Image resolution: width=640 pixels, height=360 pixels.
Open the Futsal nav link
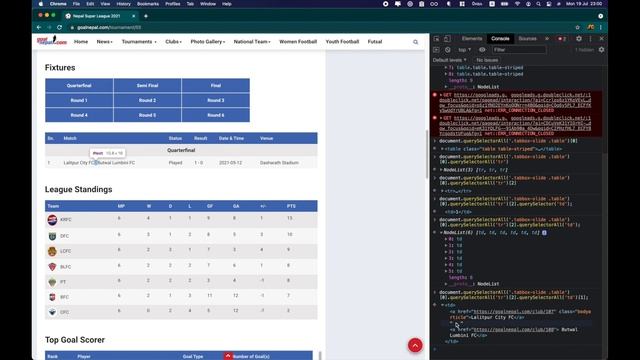(375, 42)
